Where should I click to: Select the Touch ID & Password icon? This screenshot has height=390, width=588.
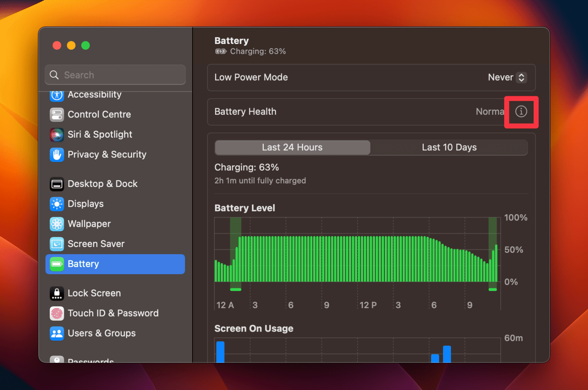pos(57,313)
